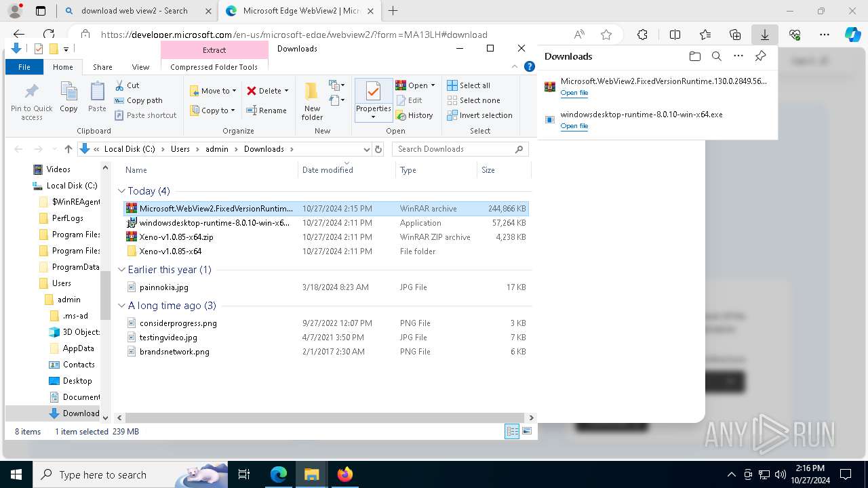Click Pin to Quick access icon

31,101
